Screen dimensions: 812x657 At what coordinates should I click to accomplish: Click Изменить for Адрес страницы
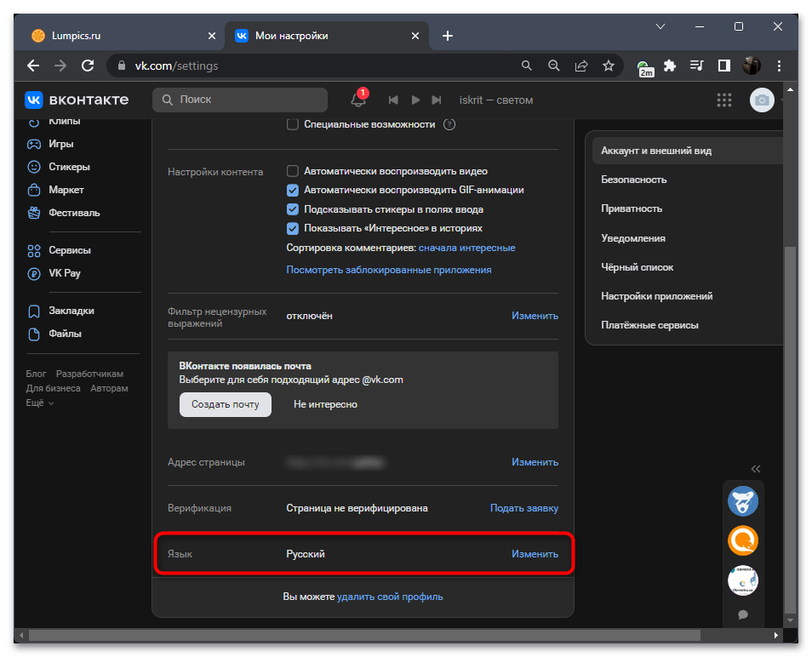click(535, 462)
